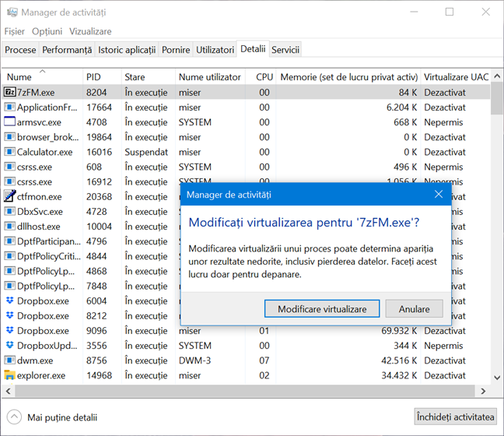
Task: Click the dwm.exe process icon
Action: [x=9, y=360]
